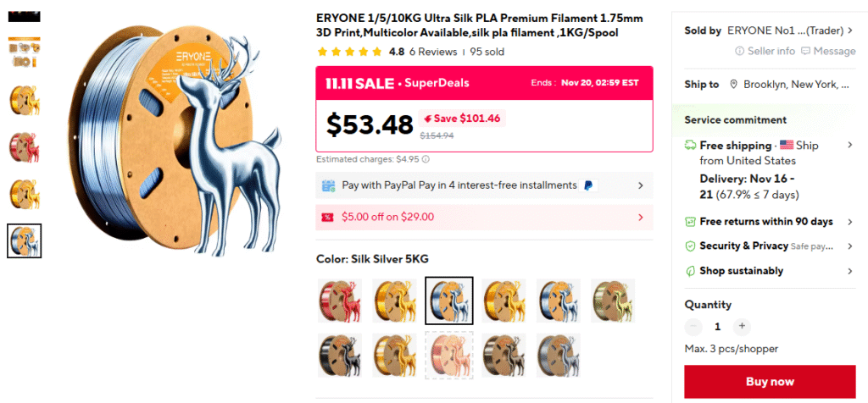The image size is (868, 403).
Task: Click the Seller info icon
Action: [x=740, y=51]
